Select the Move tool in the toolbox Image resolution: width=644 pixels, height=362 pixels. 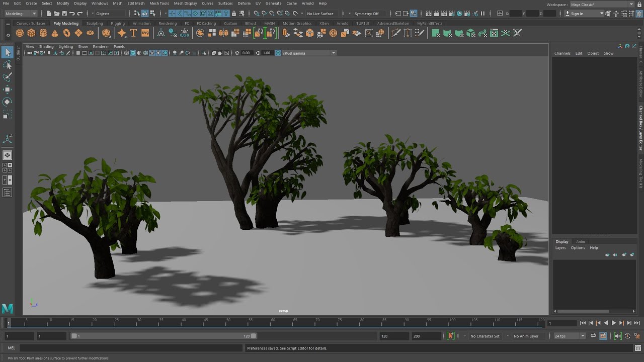7,89
